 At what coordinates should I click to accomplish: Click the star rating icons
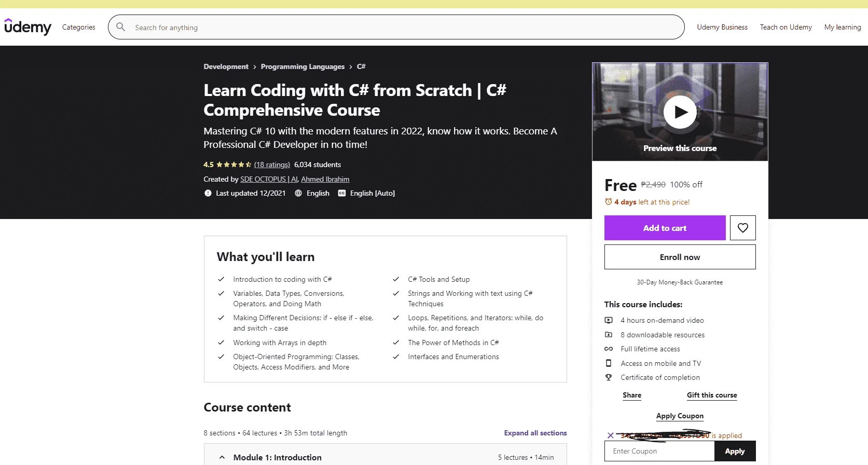click(x=234, y=165)
